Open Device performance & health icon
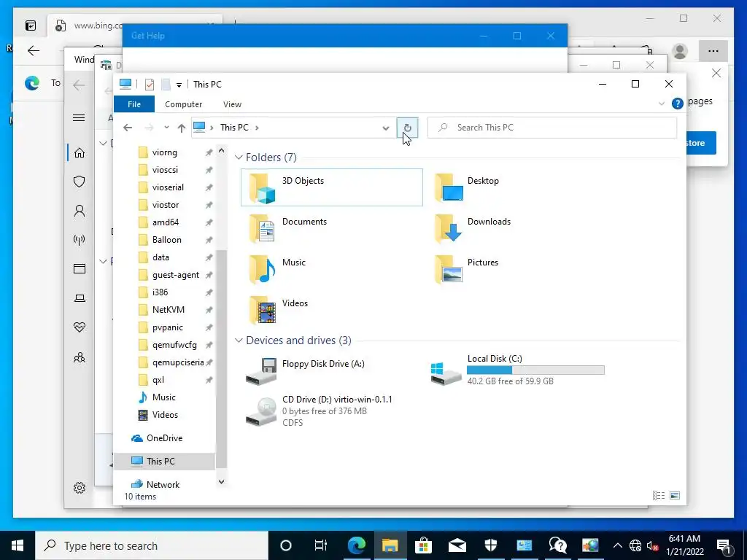This screenshot has height=560, width=747. [80, 327]
